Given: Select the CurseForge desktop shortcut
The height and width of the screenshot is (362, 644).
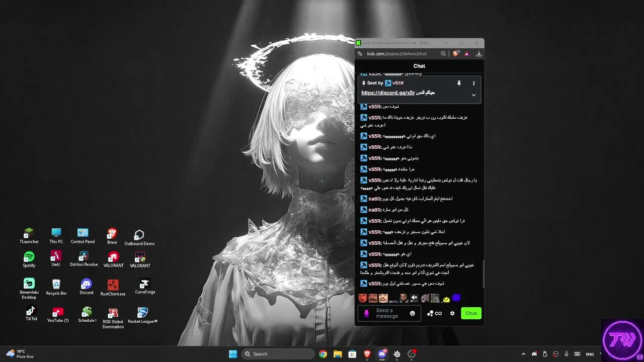Looking at the screenshot, I should coord(145,287).
